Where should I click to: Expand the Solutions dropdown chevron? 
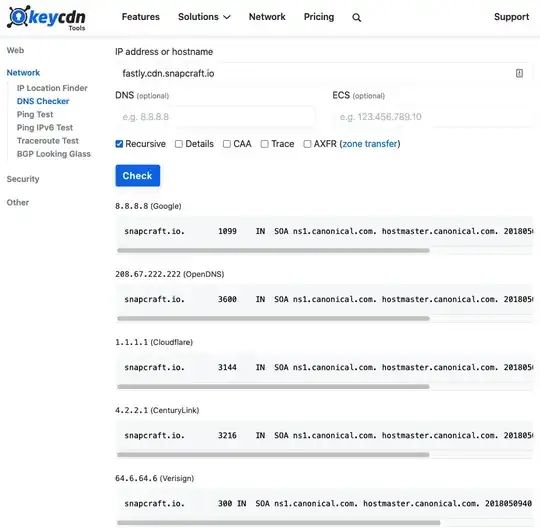click(227, 17)
